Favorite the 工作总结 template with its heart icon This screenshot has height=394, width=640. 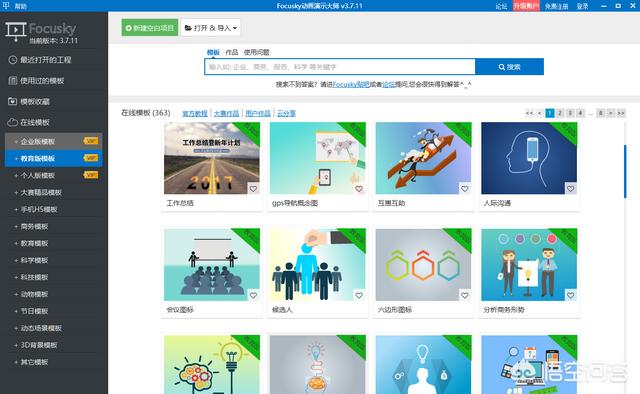click(x=253, y=189)
